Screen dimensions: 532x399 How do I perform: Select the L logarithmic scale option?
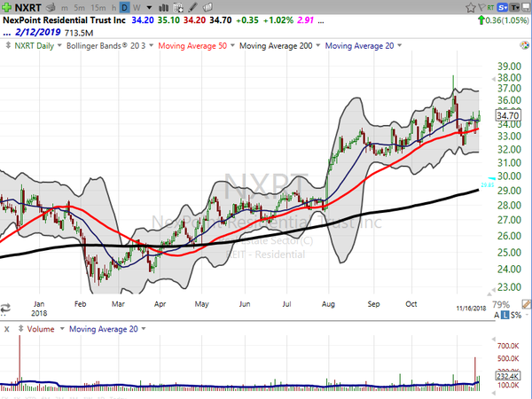(505, 315)
